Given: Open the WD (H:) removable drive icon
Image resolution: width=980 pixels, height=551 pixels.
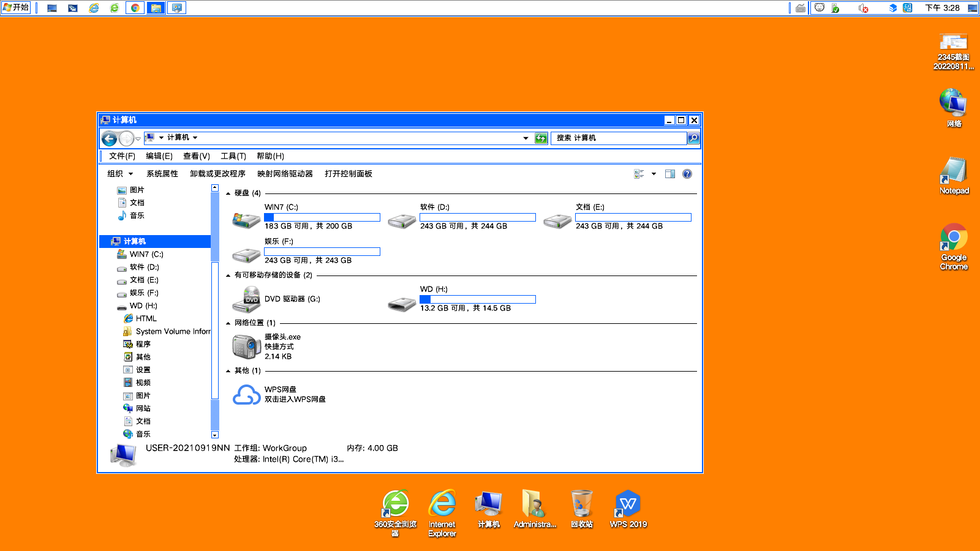Looking at the screenshot, I should [x=402, y=303].
